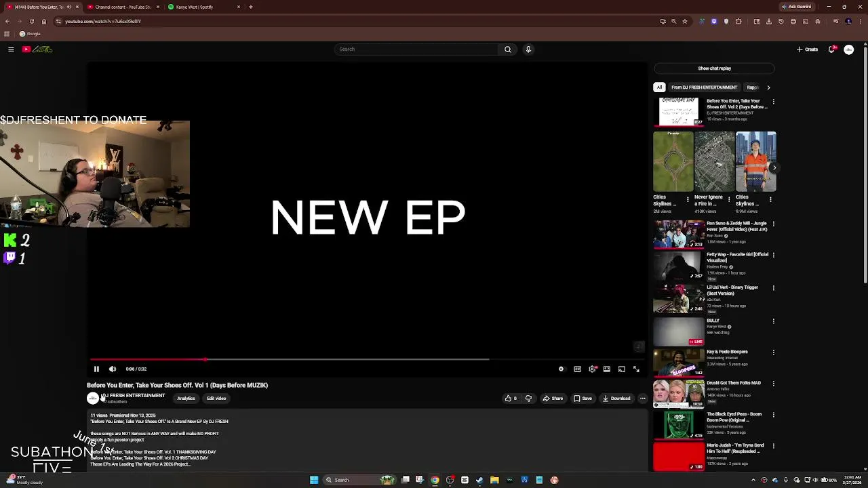Open YouTube notifications bell
Image resolution: width=868 pixels, height=488 pixels.
pyautogui.click(x=832, y=49)
